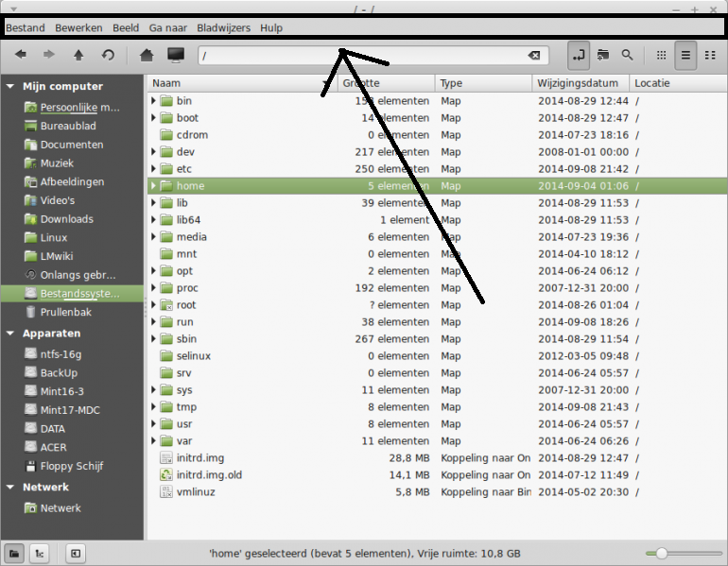Select the root folder row
The width and height of the screenshot is (728, 566).
438,305
